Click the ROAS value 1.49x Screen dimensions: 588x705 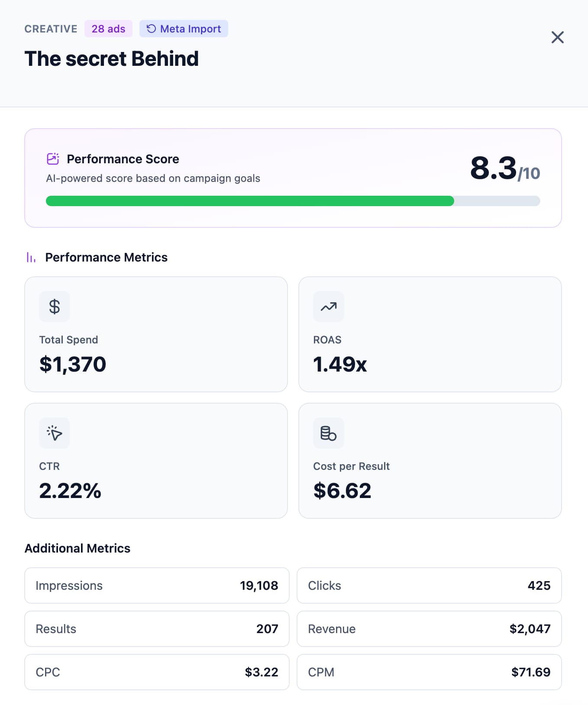coord(340,364)
